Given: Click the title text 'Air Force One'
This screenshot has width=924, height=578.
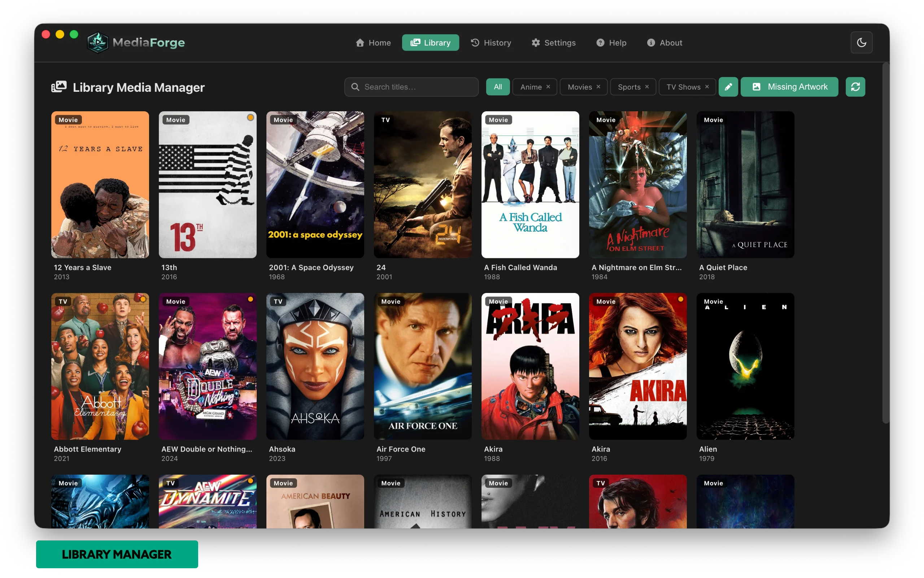Looking at the screenshot, I should 401,449.
